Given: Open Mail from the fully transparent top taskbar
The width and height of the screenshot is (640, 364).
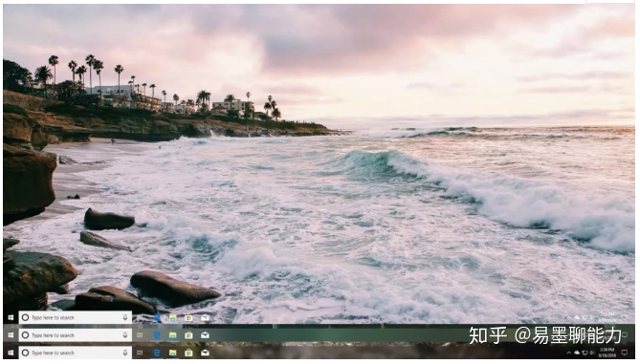Looking at the screenshot, I should click(x=205, y=317).
